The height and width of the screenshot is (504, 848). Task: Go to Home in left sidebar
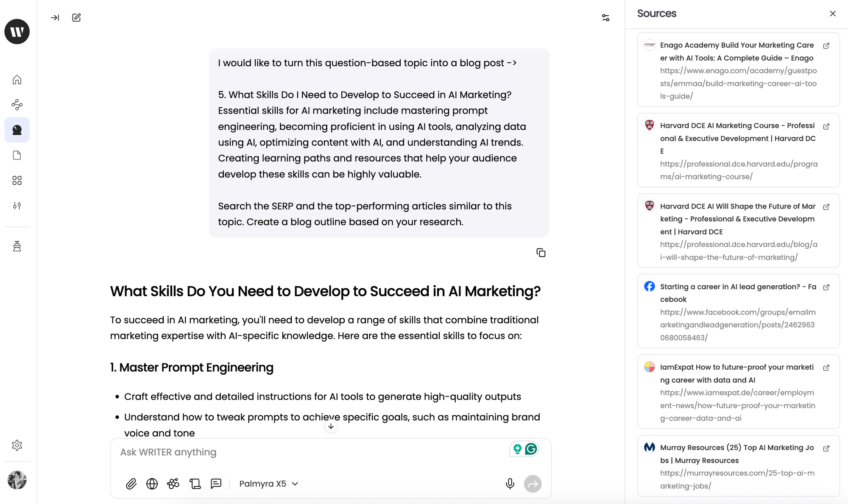click(x=17, y=80)
